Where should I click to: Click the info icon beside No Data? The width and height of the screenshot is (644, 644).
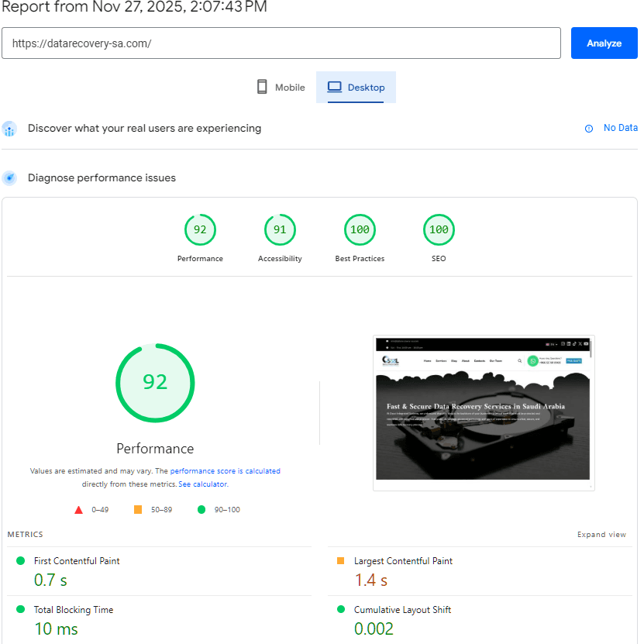click(x=589, y=129)
